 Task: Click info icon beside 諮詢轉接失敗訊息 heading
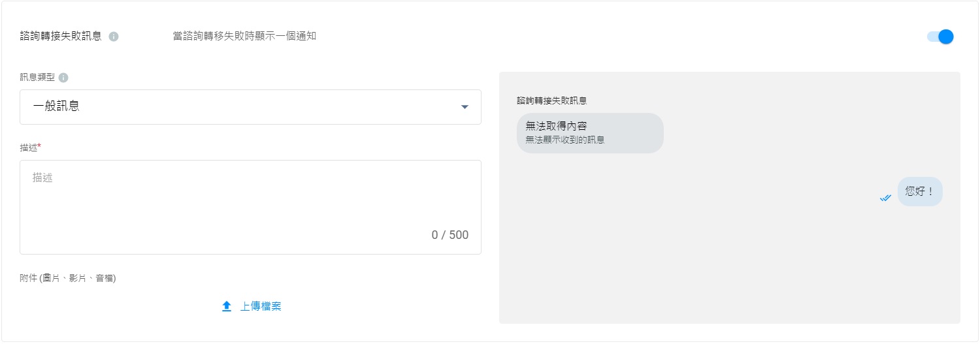pyautogui.click(x=114, y=37)
